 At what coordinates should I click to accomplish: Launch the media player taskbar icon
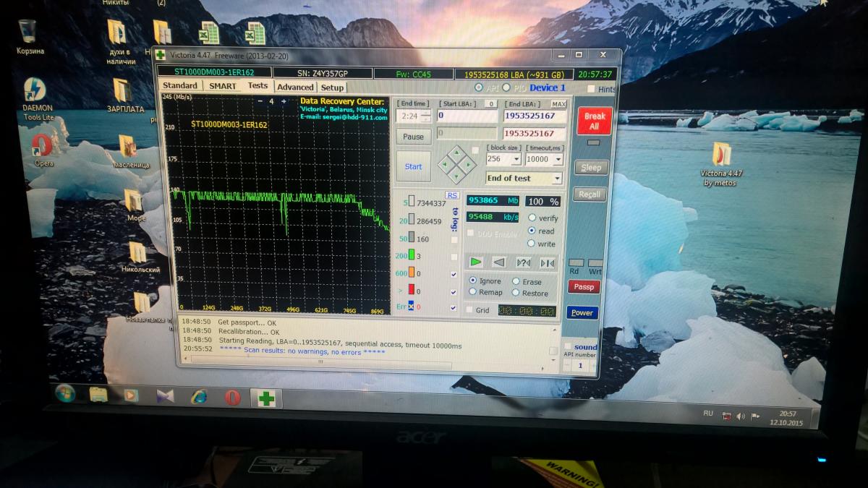click(x=131, y=395)
